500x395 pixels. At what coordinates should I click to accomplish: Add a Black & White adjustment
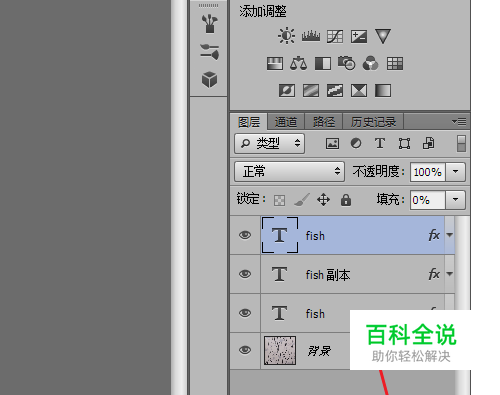[x=323, y=63]
